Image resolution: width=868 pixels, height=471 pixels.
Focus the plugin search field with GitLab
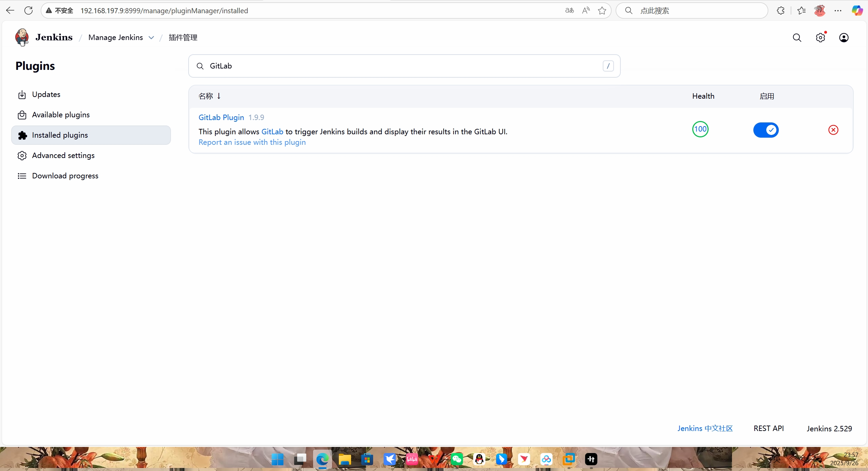(404, 66)
